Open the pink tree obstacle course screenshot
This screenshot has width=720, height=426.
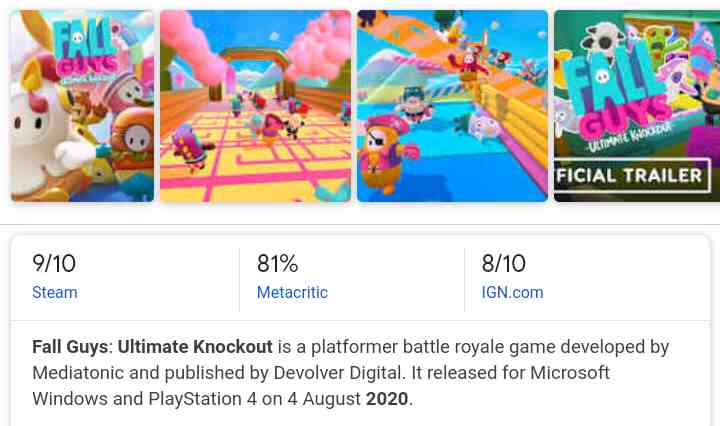pos(255,106)
